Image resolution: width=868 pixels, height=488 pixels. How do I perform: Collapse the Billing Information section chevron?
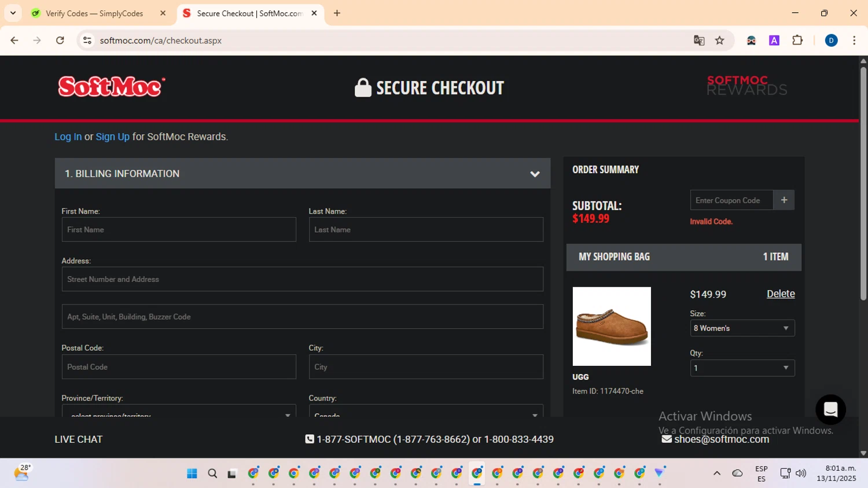(535, 174)
